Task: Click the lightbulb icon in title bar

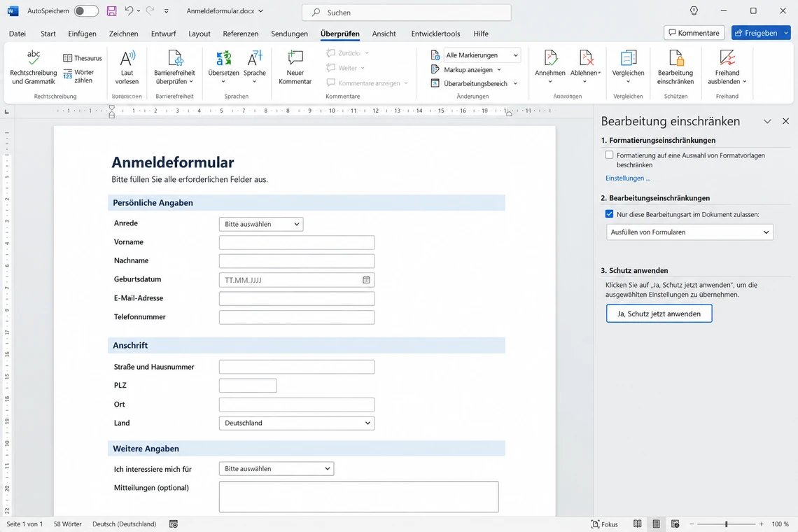Action: (x=694, y=10)
